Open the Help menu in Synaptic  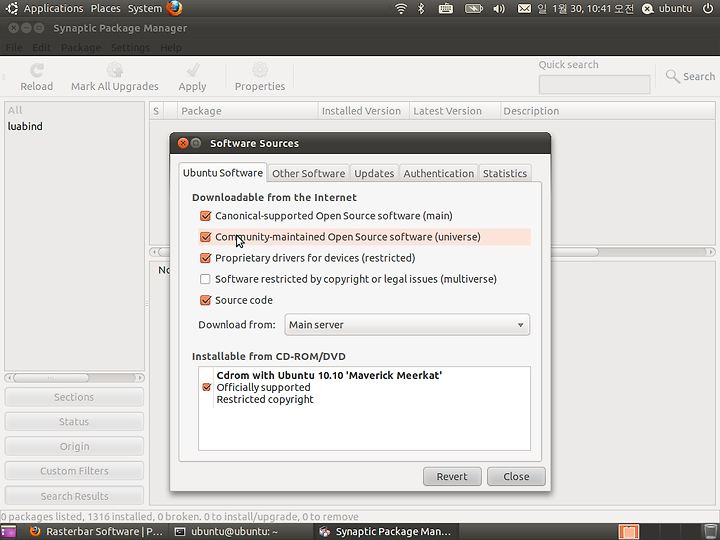pyautogui.click(x=171, y=48)
